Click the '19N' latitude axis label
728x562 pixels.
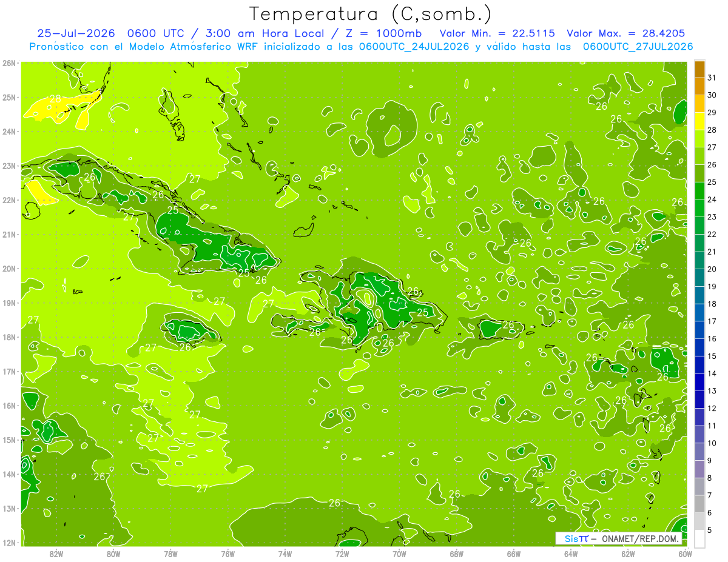(x=10, y=303)
